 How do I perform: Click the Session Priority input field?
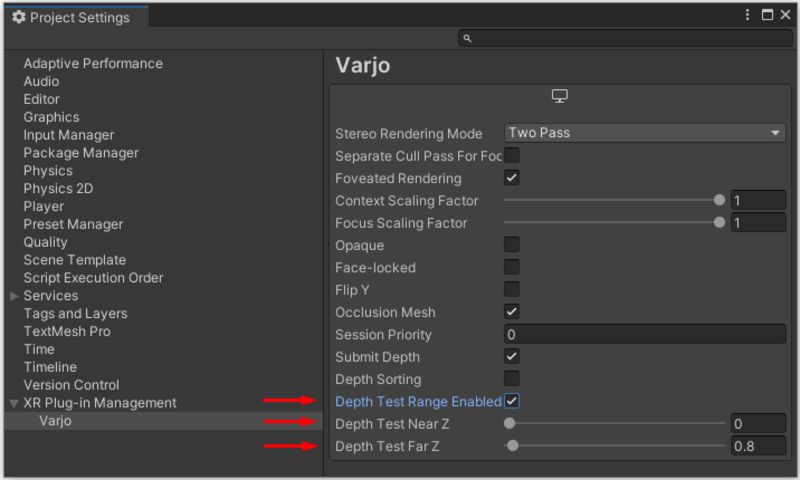click(x=645, y=335)
